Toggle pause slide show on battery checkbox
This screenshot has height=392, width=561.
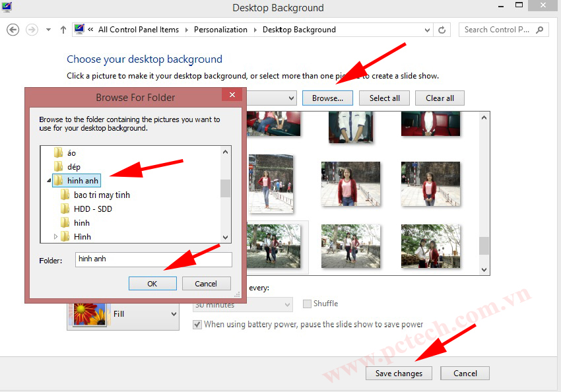coord(197,325)
